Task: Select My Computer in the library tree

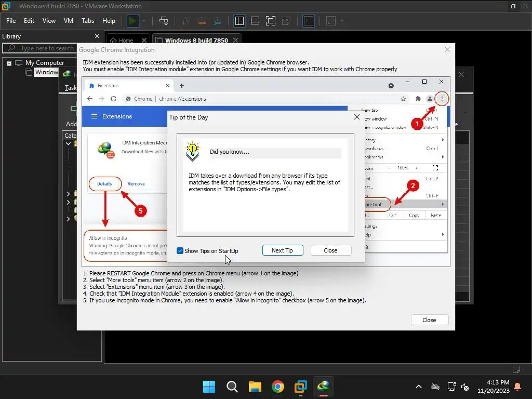Action: click(x=45, y=63)
